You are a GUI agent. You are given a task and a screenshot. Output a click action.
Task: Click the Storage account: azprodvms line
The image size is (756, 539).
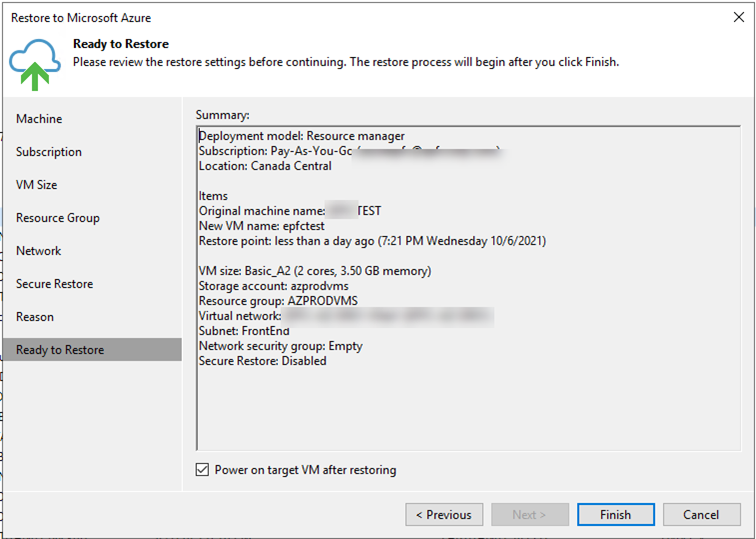pyautogui.click(x=273, y=286)
